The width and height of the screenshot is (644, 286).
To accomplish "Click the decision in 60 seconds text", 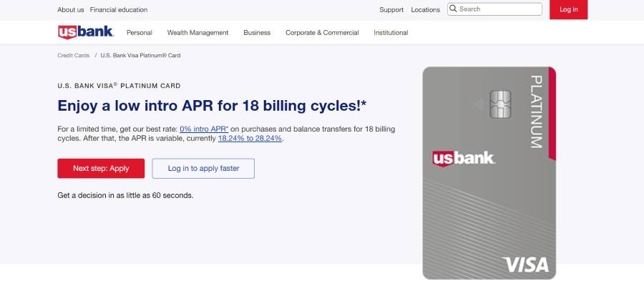I will coord(125,196).
